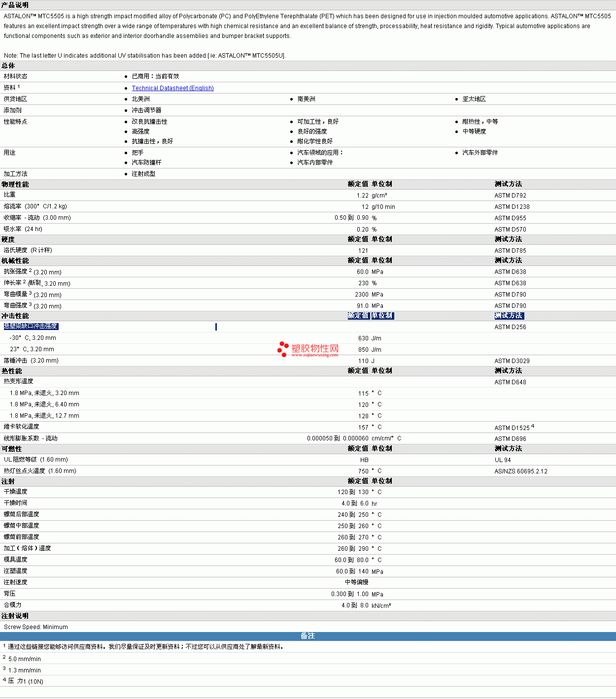Select the 汽车防撞杆 usage item
Viewport: 616px width, 699px height.
146,163
